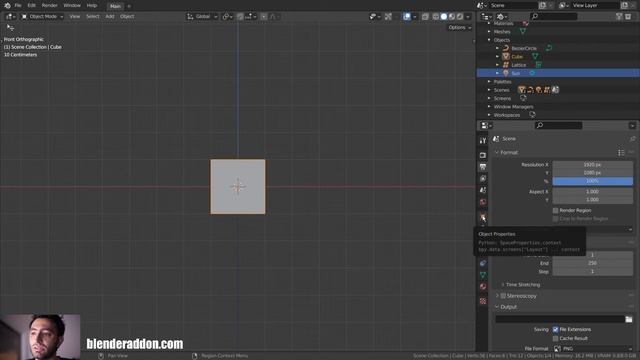The width and height of the screenshot is (640, 360).
Task: Open the File menu
Action: click(x=18, y=6)
